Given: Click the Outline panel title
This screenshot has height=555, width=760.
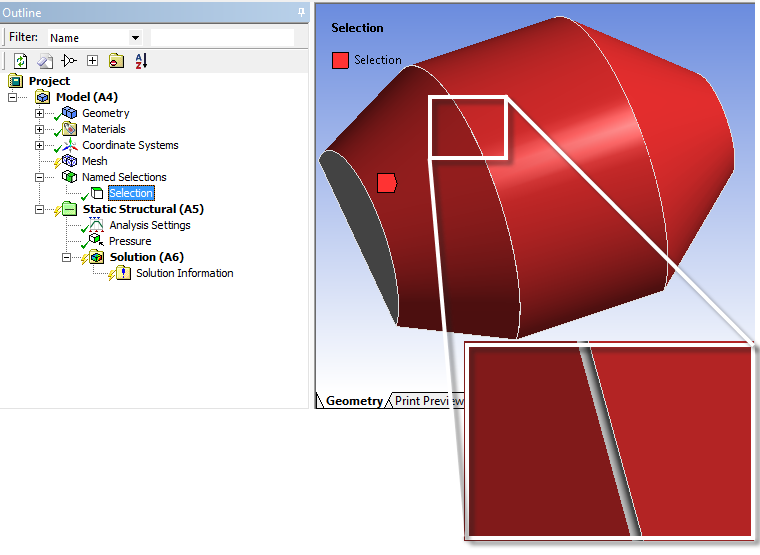Looking at the screenshot, I should [22, 13].
